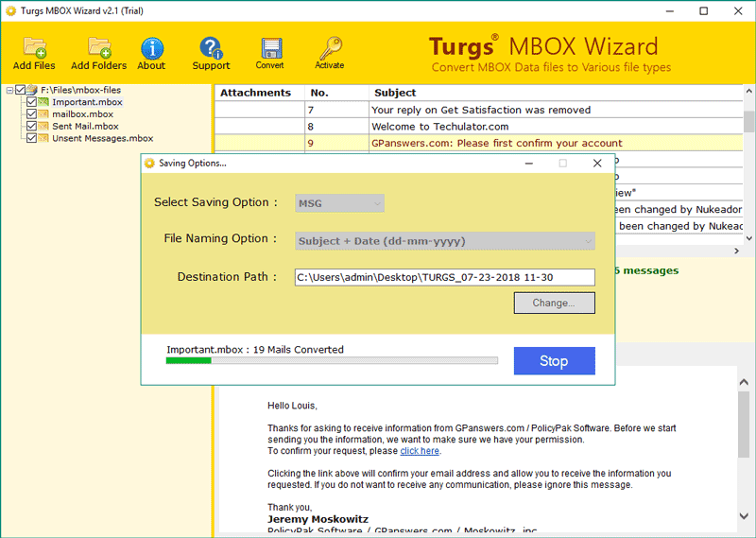The width and height of the screenshot is (756, 538).
Task: Click the Subject column header
Action: click(x=556, y=93)
